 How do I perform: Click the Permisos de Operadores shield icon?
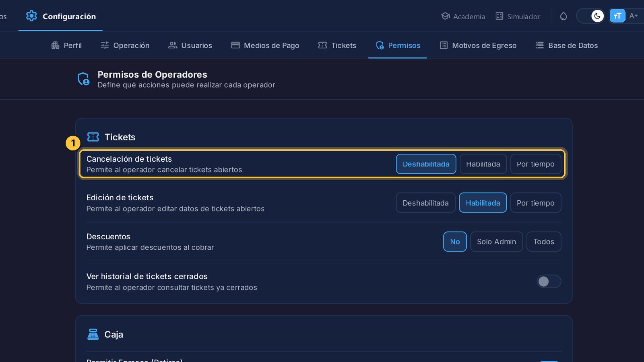[83, 79]
